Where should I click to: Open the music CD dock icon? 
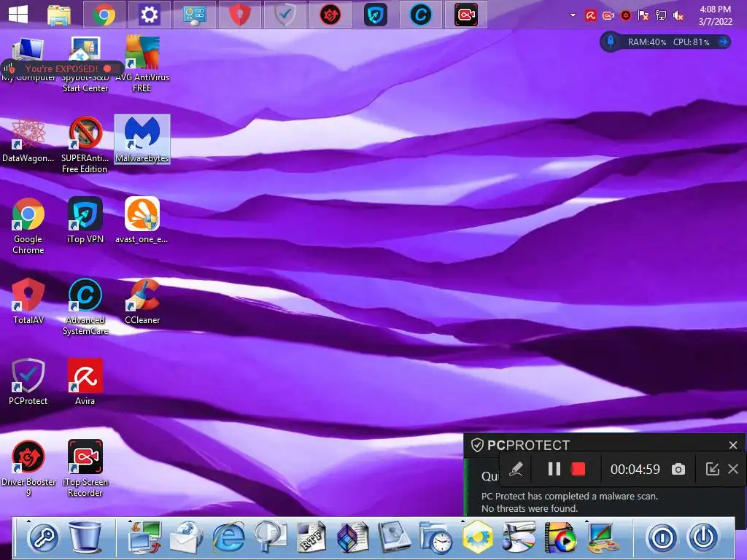pyautogui.click(x=519, y=537)
